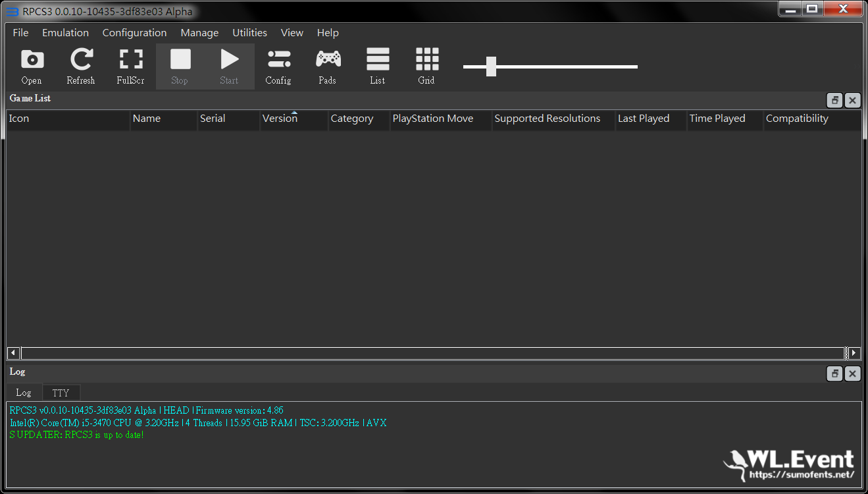Refresh the game list
The width and height of the screenshot is (868, 494).
click(81, 66)
